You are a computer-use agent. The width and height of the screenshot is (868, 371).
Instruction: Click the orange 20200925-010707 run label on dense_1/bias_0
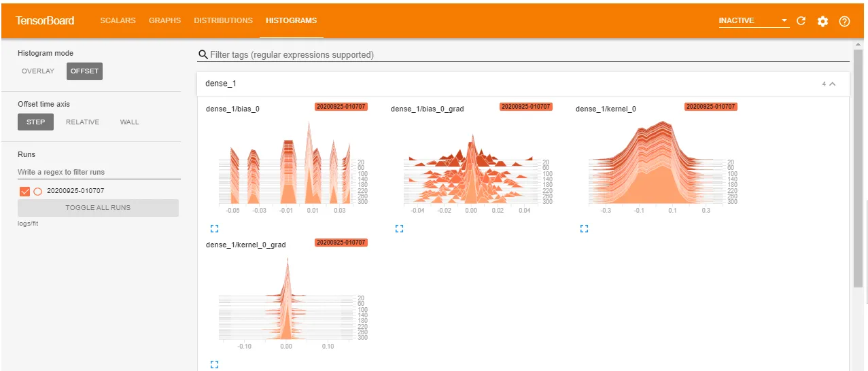point(341,107)
